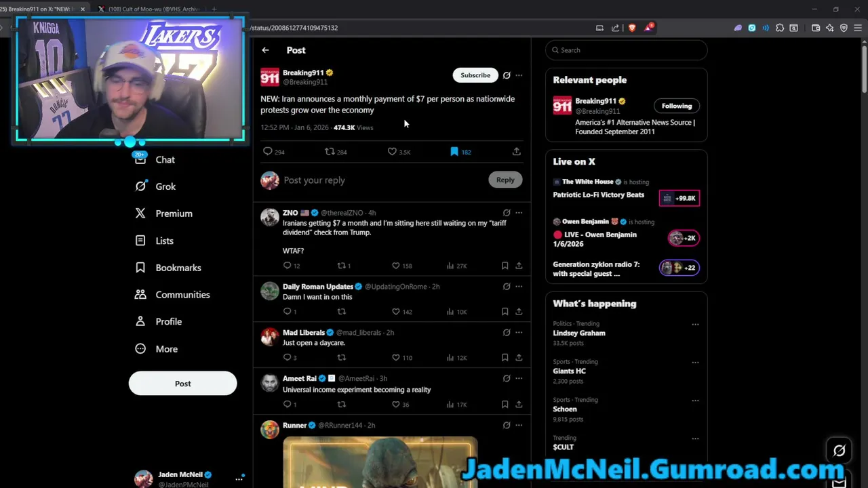Open Communities in the sidebar
This screenshot has height=488, width=868.
click(182, 295)
